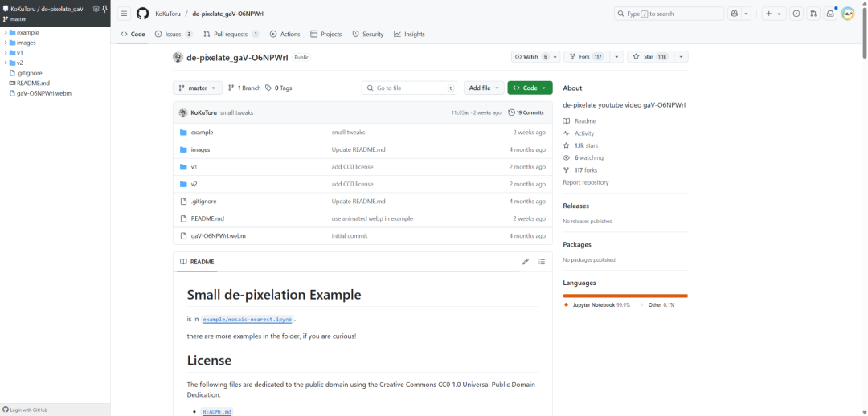Image resolution: width=868 pixels, height=416 pixels.
Task: Open the v2 folder in file list
Action: point(194,184)
